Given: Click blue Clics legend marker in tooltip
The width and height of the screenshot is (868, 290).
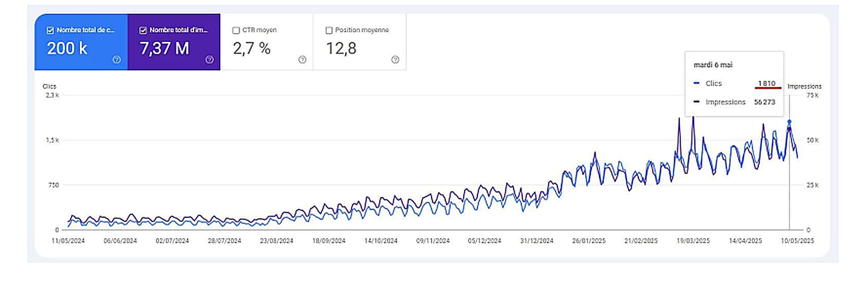Looking at the screenshot, I should (x=697, y=83).
